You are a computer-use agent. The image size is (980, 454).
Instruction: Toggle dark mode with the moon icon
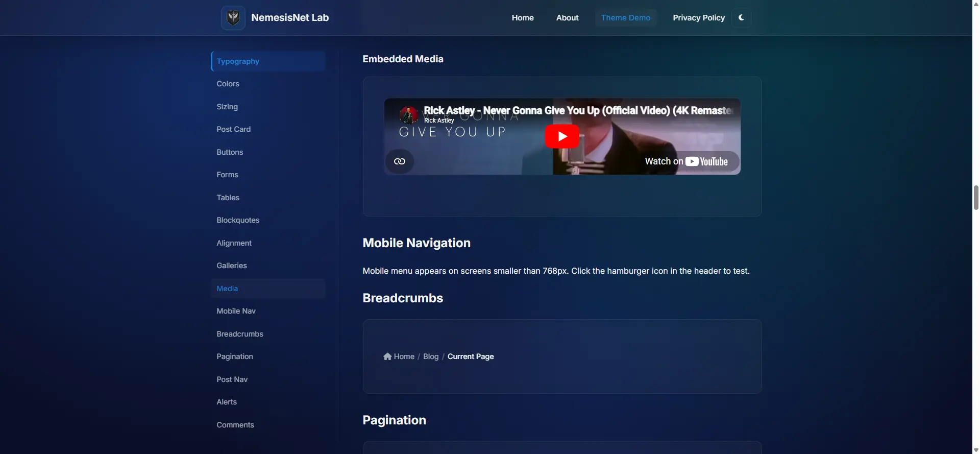coord(741,18)
